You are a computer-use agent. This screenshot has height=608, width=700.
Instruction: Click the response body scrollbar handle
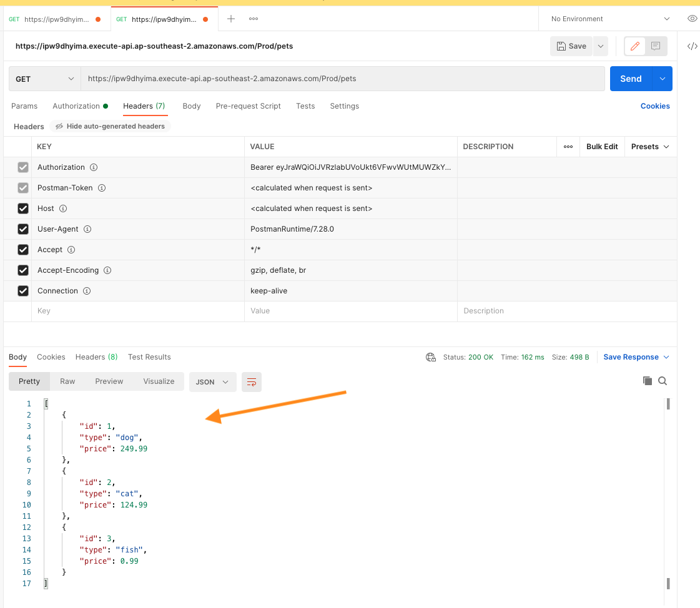(x=668, y=404)
